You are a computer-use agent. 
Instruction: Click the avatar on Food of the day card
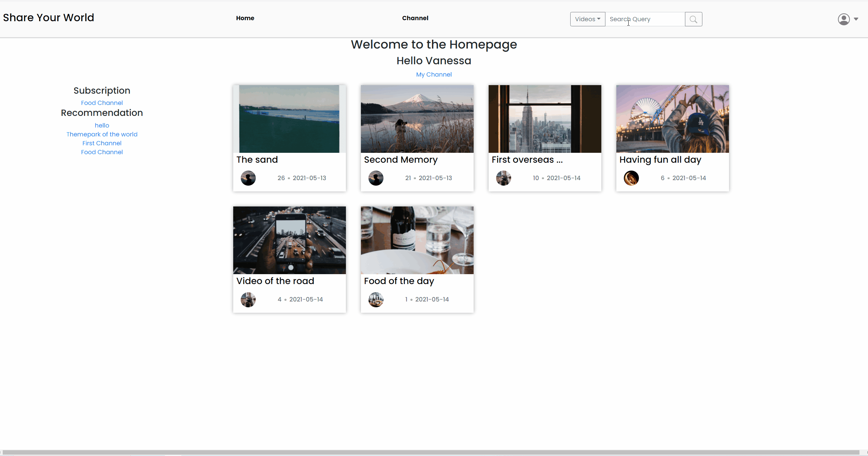point(376,299)
